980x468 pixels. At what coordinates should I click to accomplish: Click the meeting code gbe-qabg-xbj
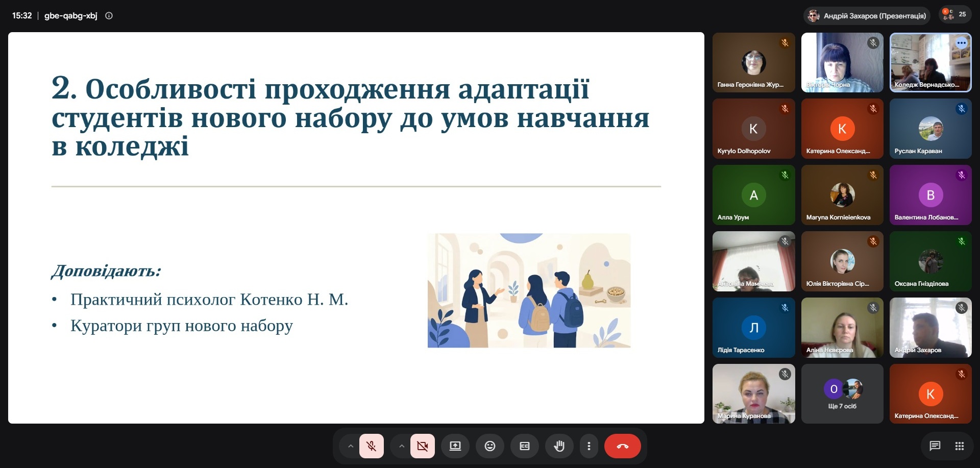[x=71, y=16]
